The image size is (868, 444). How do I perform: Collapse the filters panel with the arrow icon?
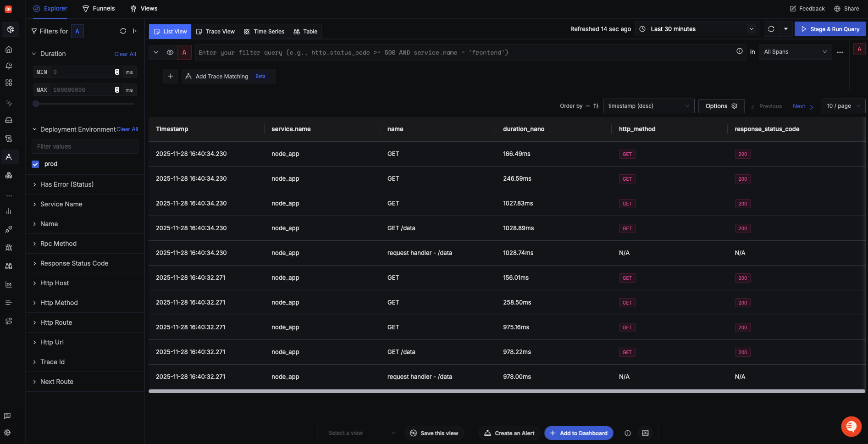pyautogui.click(x=135, y=31)
